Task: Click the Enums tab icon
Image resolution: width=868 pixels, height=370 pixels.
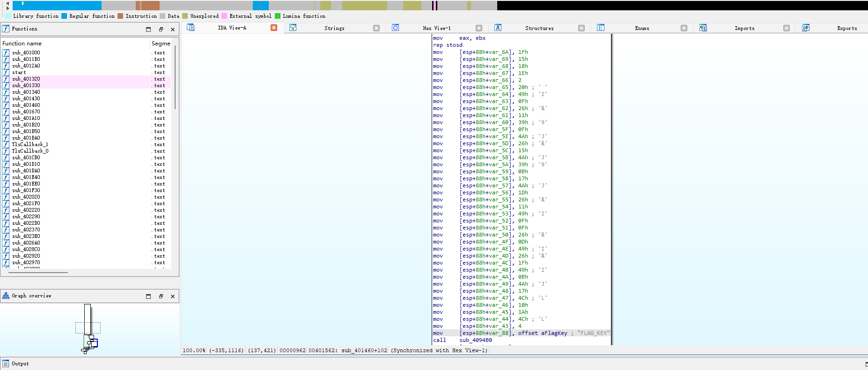Action: (x=601, y=28)
